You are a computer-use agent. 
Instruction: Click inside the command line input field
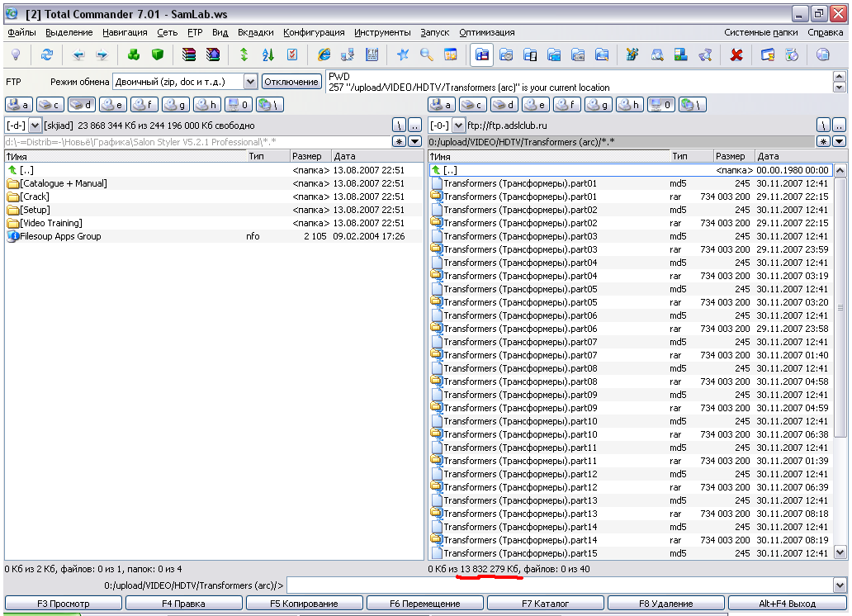point(560,585)
